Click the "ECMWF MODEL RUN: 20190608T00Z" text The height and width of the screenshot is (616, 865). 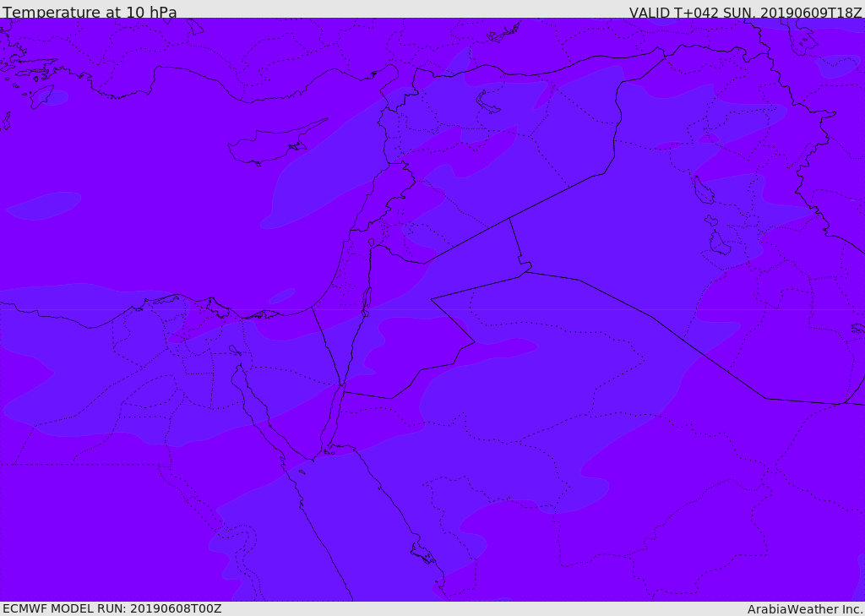pyautogui.click(x=112, y=608)
